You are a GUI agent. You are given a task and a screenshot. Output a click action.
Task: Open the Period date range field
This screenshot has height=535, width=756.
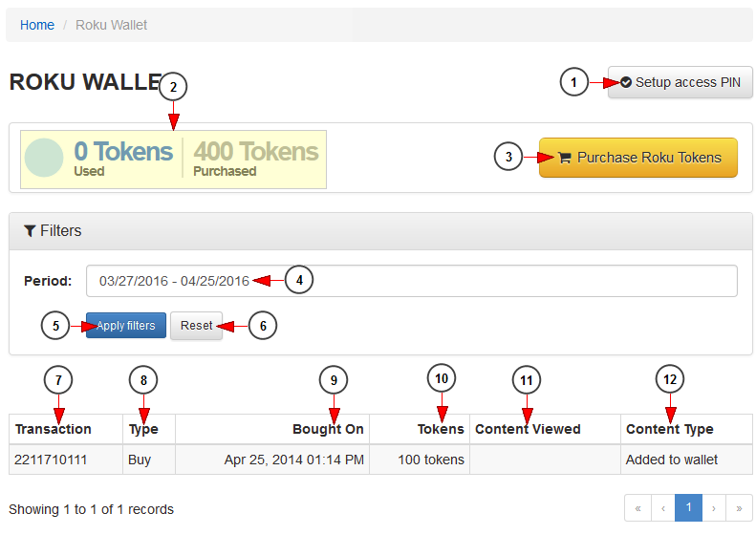(x=411, y=281)
